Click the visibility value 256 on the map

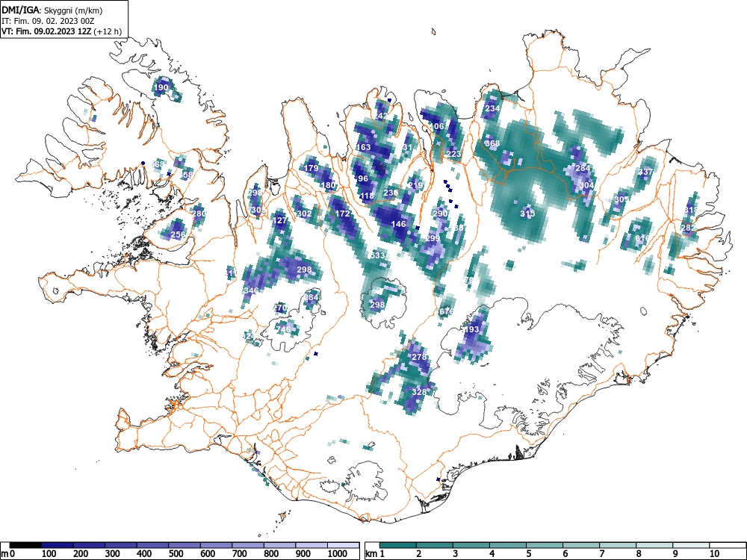click(x=178, y=234)
